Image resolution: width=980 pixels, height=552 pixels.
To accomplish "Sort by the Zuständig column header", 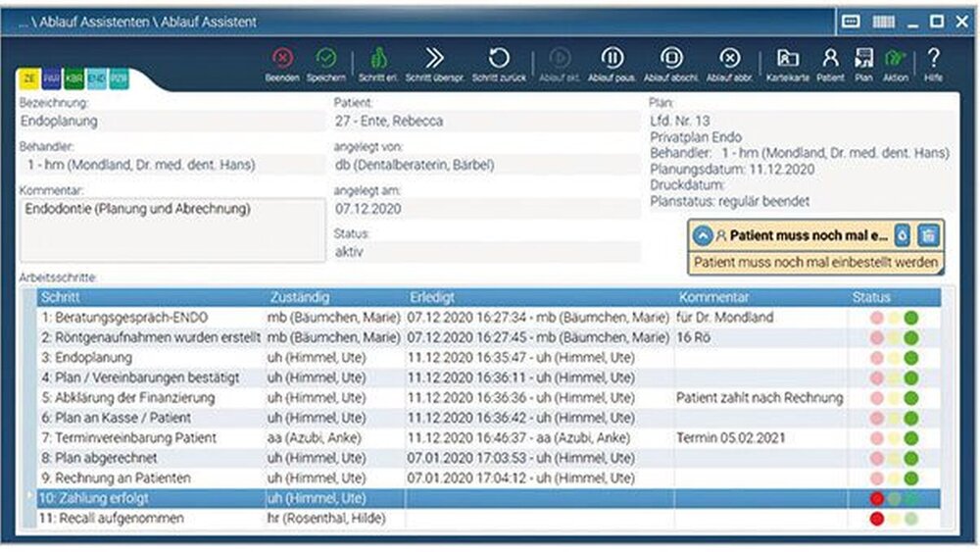I will tap(300, 296).
